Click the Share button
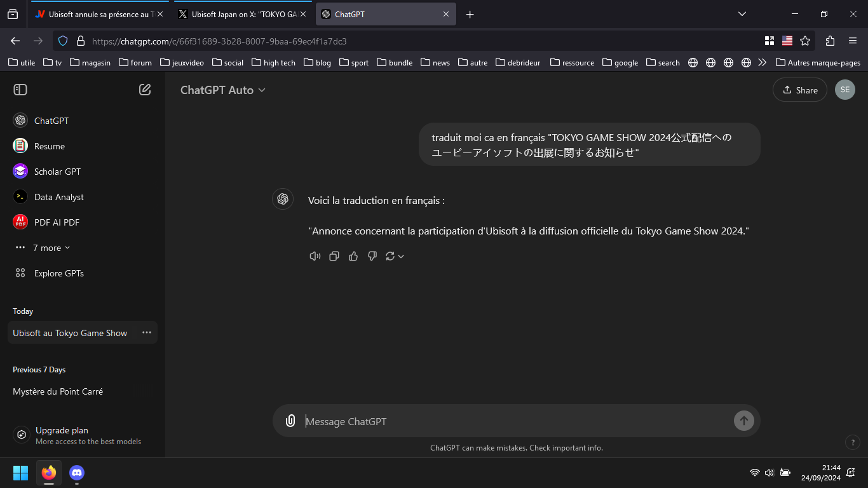The height and width of the screenshot is (488, 868). (799, 90)
